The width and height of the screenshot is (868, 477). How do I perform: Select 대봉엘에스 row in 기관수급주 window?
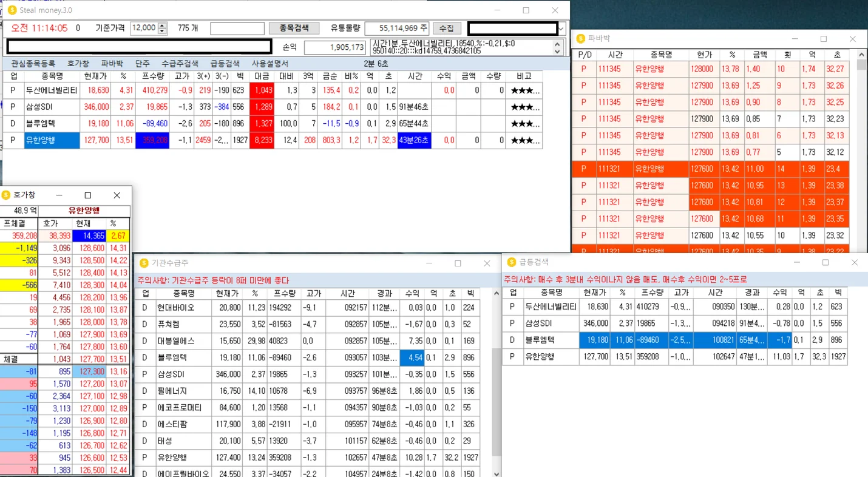click(308, 341)
